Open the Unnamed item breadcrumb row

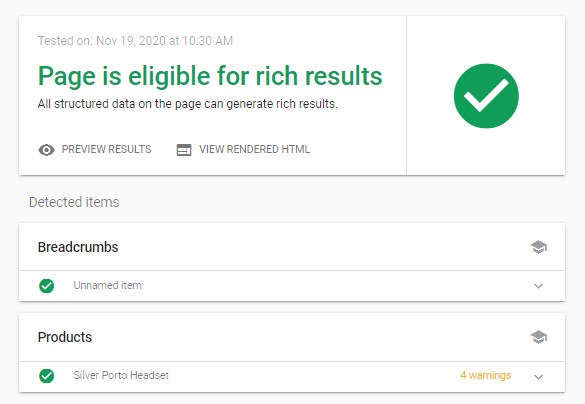pyautogui.click(x=292, y=286)
